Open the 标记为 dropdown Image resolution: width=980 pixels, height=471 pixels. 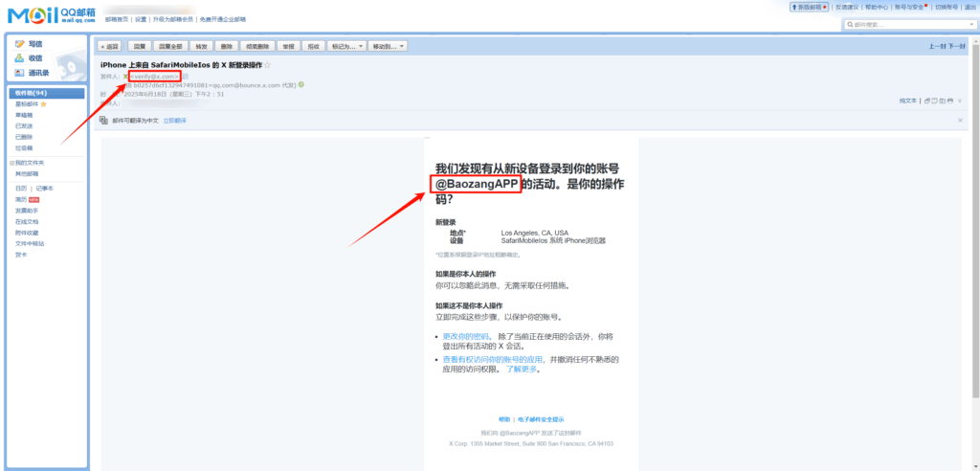point(346,46)
